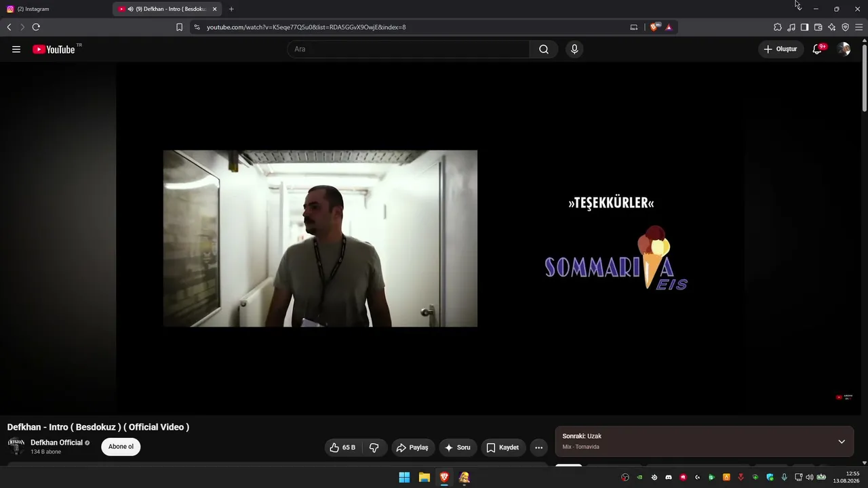Screen dimensions: 868x488
Task: Open the Soru ask button
Action: pos(458,447)
